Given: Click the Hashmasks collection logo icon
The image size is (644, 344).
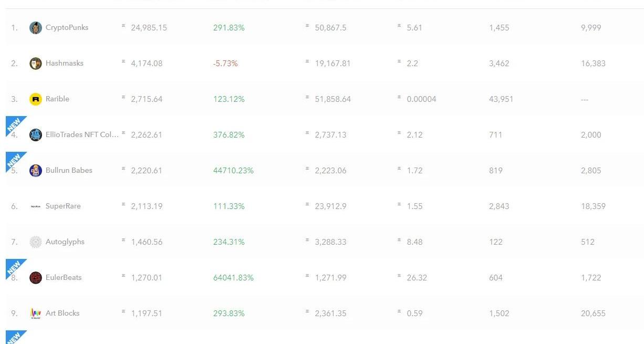Looking at the screenshot, I should point(36,64).
